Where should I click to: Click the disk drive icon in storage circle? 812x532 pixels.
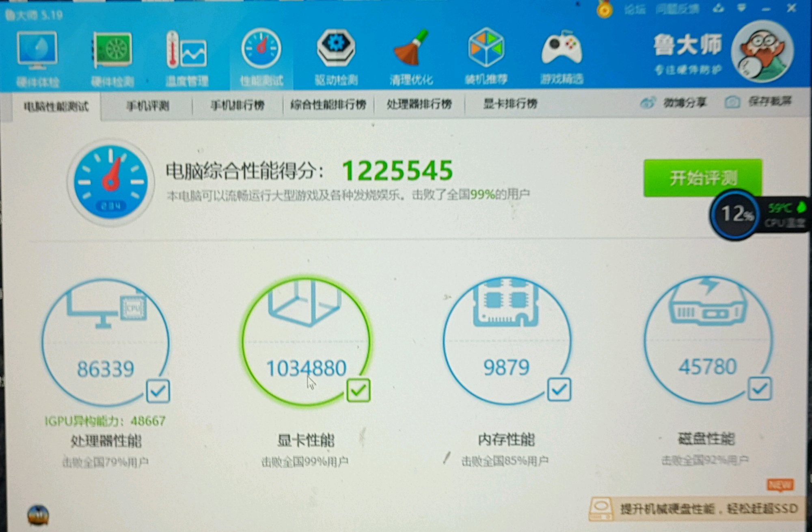click(708, 301)
